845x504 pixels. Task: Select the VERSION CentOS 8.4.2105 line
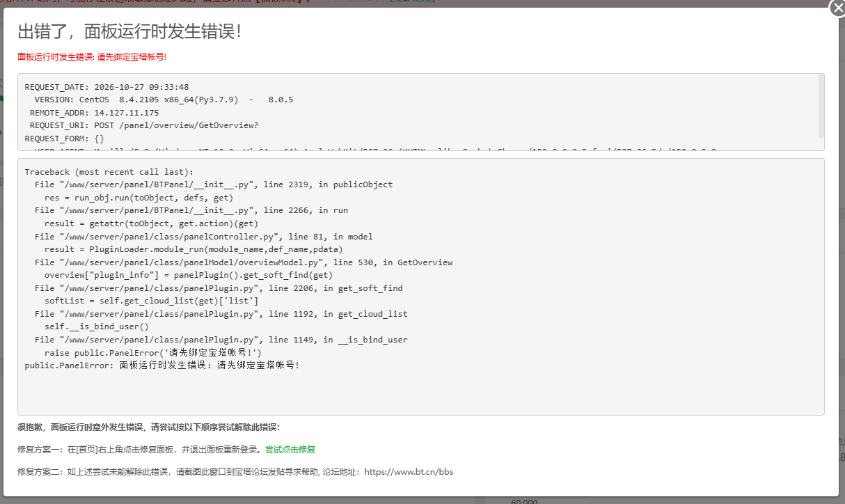(164, 100)
